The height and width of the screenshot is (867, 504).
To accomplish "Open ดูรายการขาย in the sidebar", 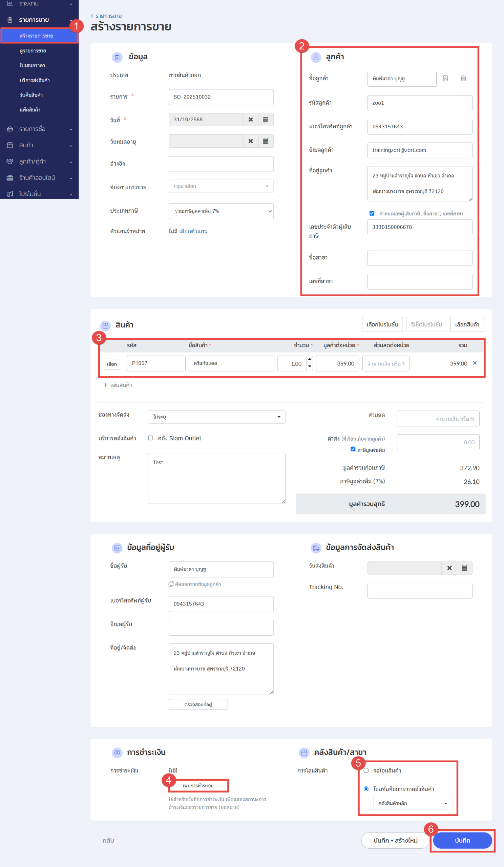I will click(33, 50).
